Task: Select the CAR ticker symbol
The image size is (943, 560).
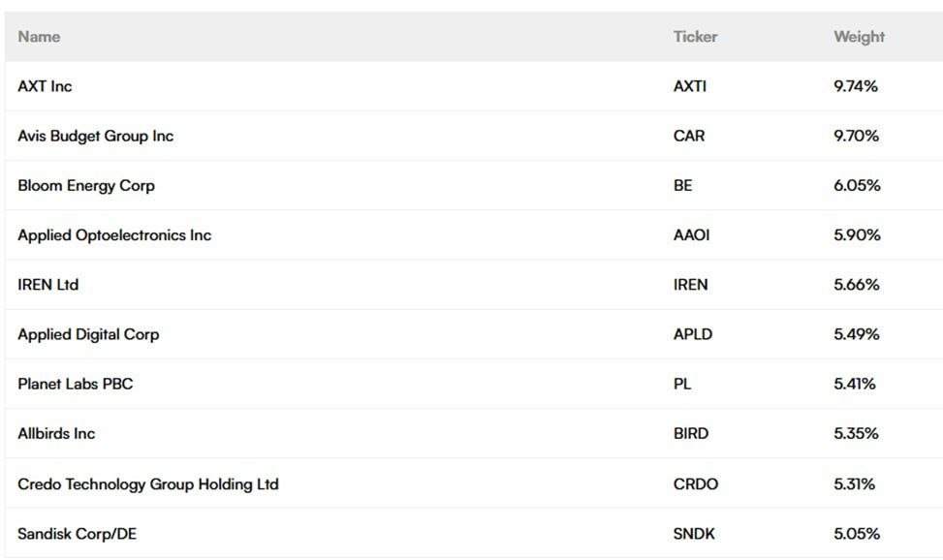Action: tap(689, 136)
